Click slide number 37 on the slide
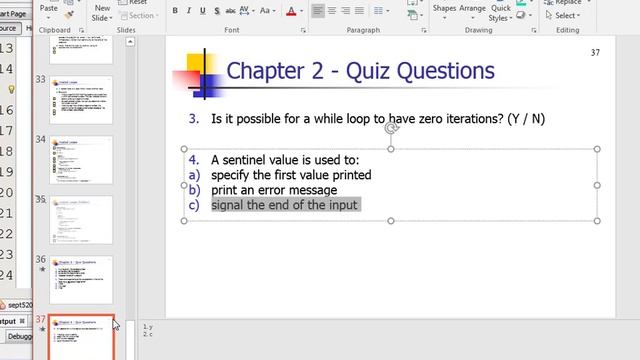 pyautogui.click(x=595, y=53)
